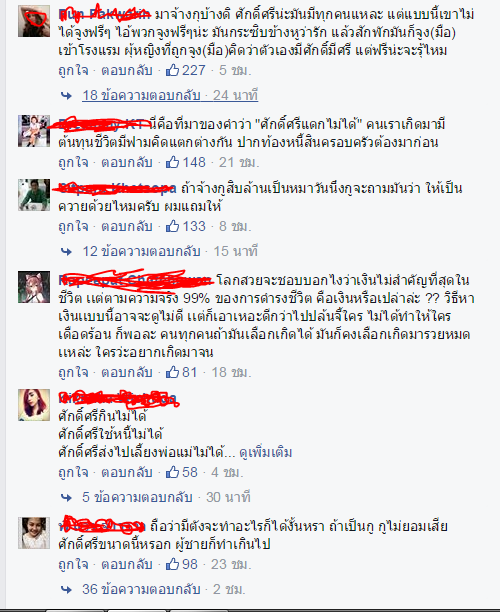Screen dimensions: 500x612
Task: Click the thumbs-up icon showing 81 likes
Action: (172, 372)
